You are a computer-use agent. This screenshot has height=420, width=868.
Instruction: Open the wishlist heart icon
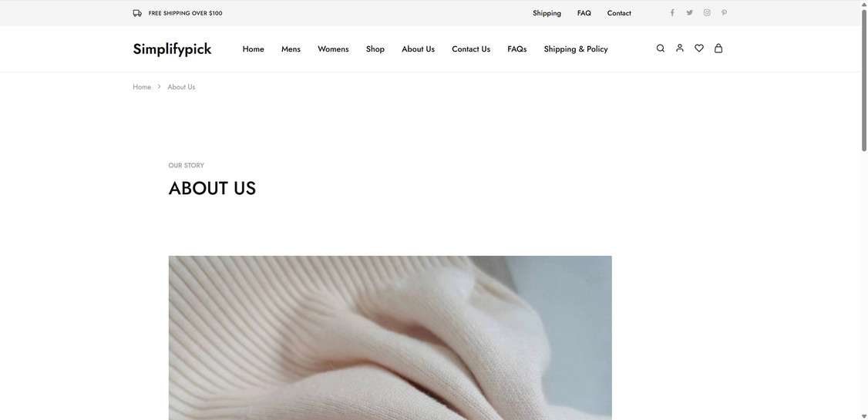pos(699,49)
